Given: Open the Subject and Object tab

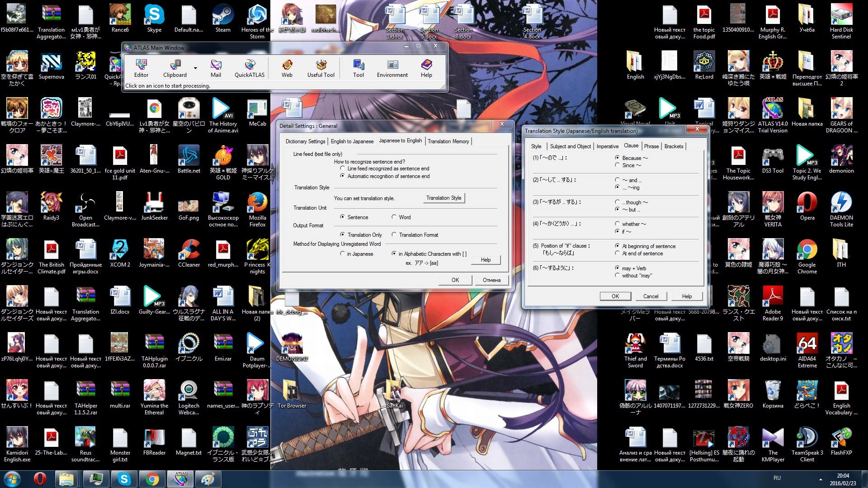Looking at the screenshot, I should 570,146.
